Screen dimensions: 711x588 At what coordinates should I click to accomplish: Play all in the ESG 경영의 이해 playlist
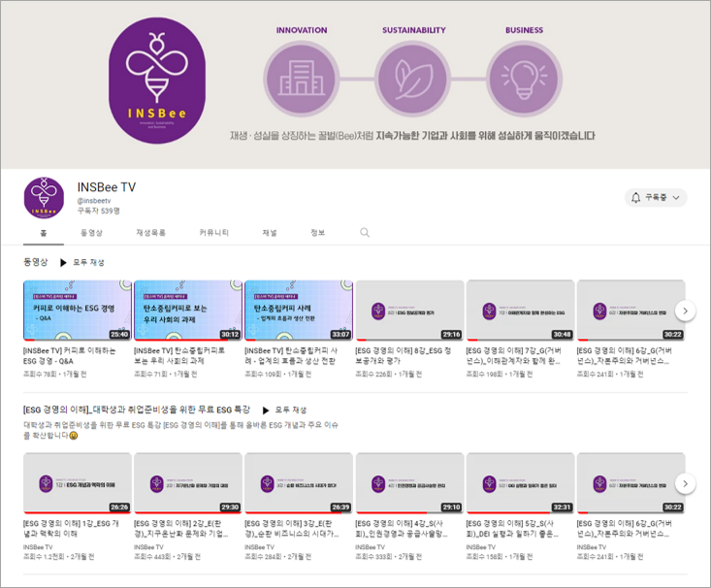(284, 410)
